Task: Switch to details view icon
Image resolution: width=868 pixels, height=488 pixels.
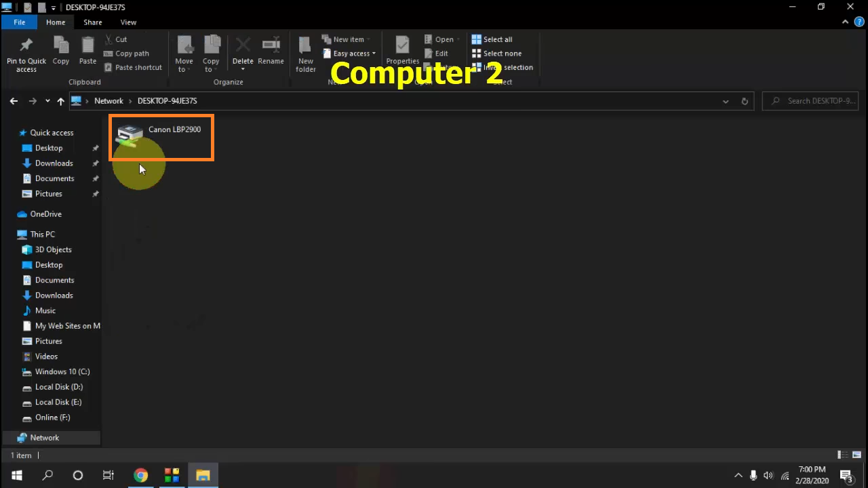Action: pyautogui.click(x=843, y=455)
